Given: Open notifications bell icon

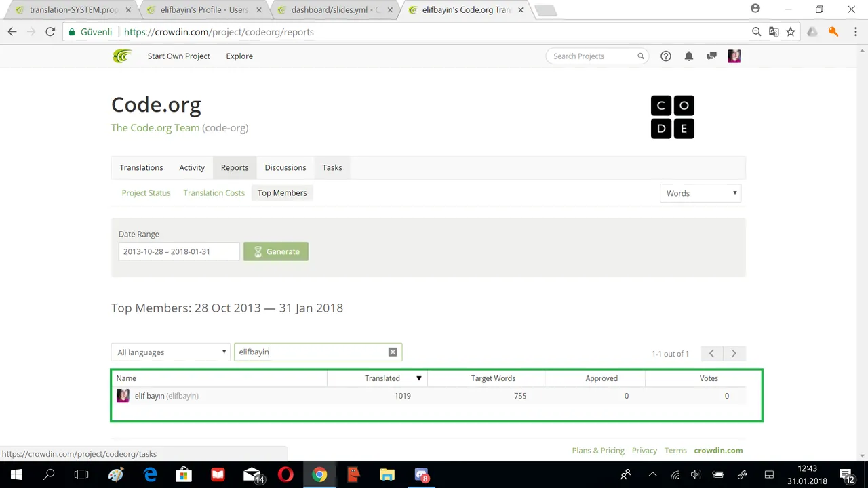Looking at the screenshot, I should [689, 56].
